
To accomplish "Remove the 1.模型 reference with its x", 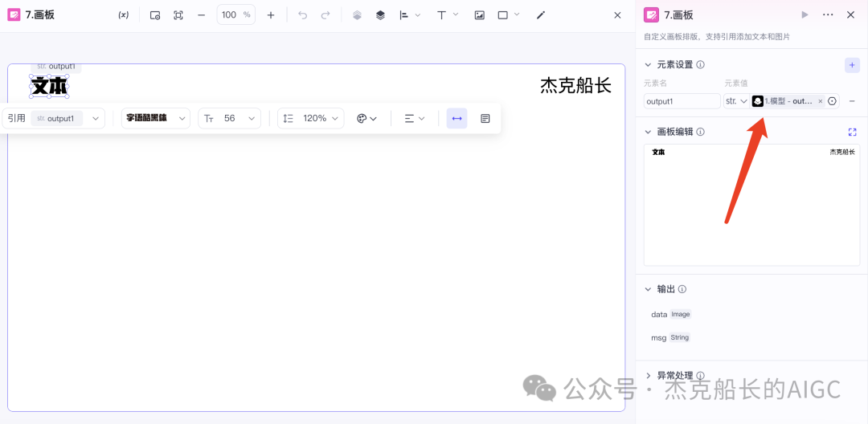I will pyautogui.click(x=821, y=101).
